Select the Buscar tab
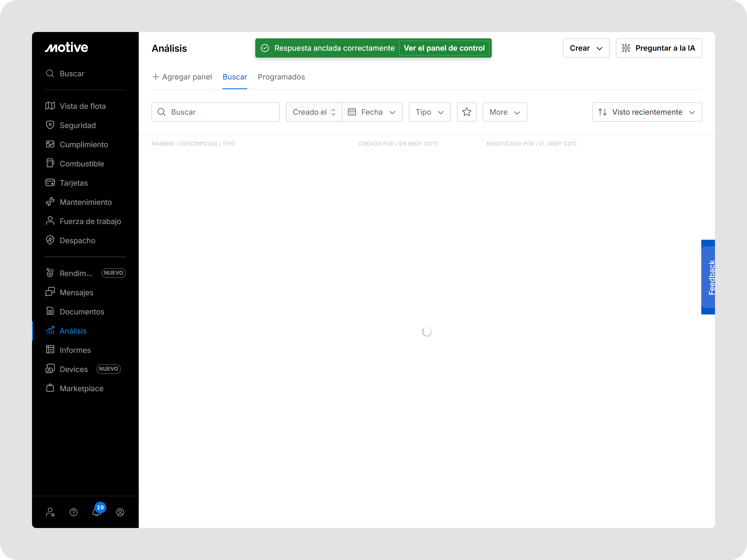Screen dimensions: 747x560 (235, 77)
